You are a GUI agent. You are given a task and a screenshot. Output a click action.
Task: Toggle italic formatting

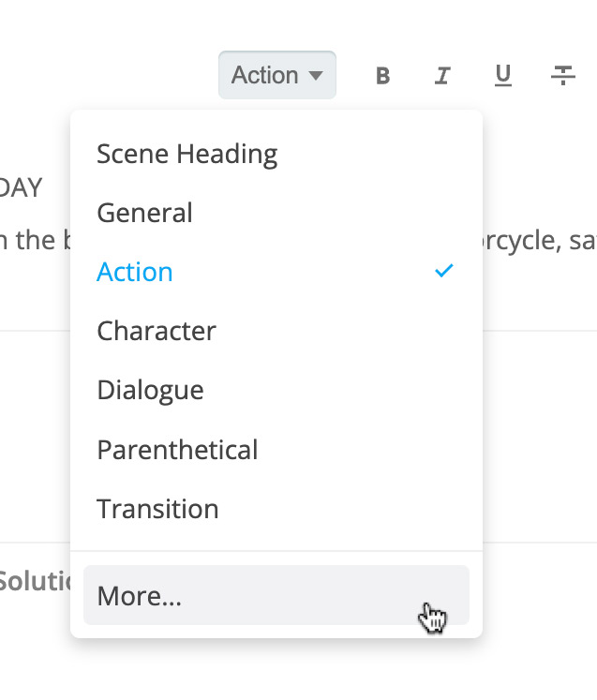point(442,76)
